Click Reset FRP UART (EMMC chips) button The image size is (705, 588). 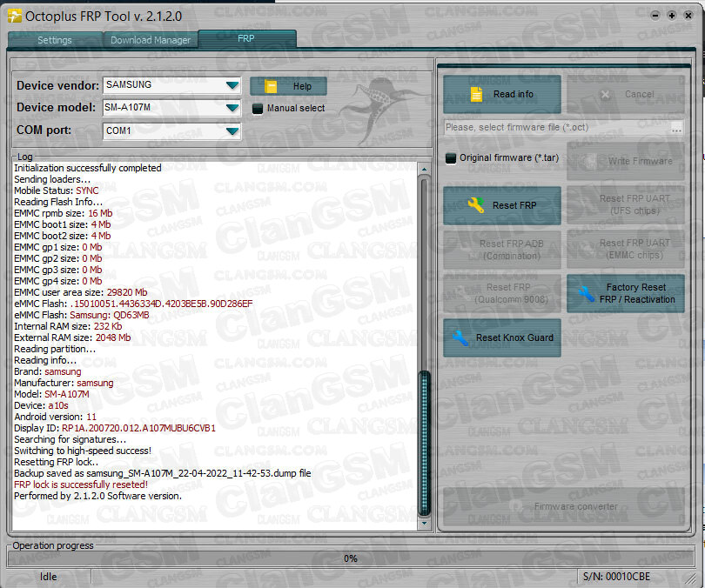tap(626, 250)
